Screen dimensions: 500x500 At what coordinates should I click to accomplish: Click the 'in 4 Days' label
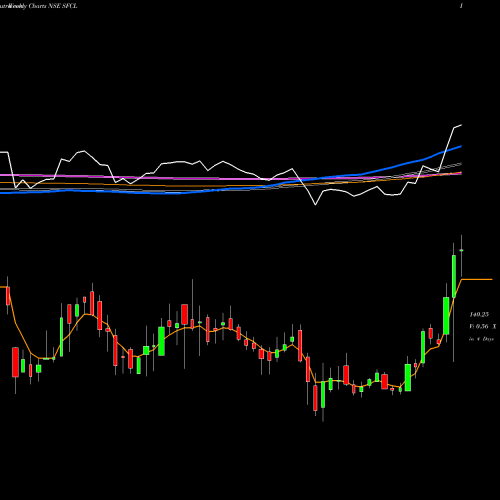pyautogui.click(x=481, y=339)
